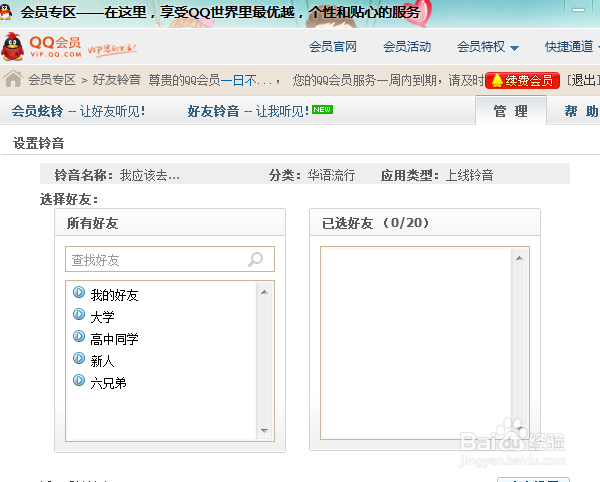Expand the 高中同学 group arrow icon
Screen dimensions: 600x482
coord(79,336)
